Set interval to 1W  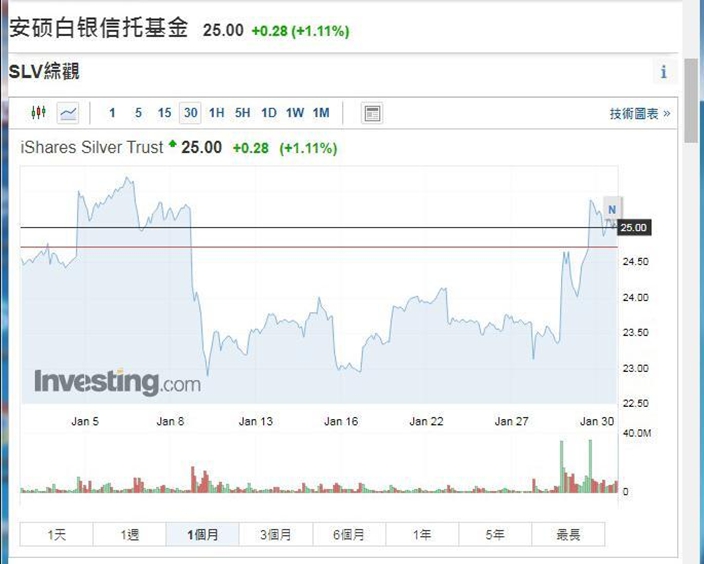point(295,113)
